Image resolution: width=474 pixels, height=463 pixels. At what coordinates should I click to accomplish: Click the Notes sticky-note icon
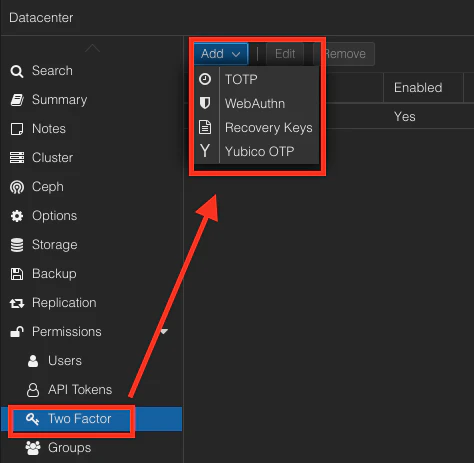[x=17, y=129]
